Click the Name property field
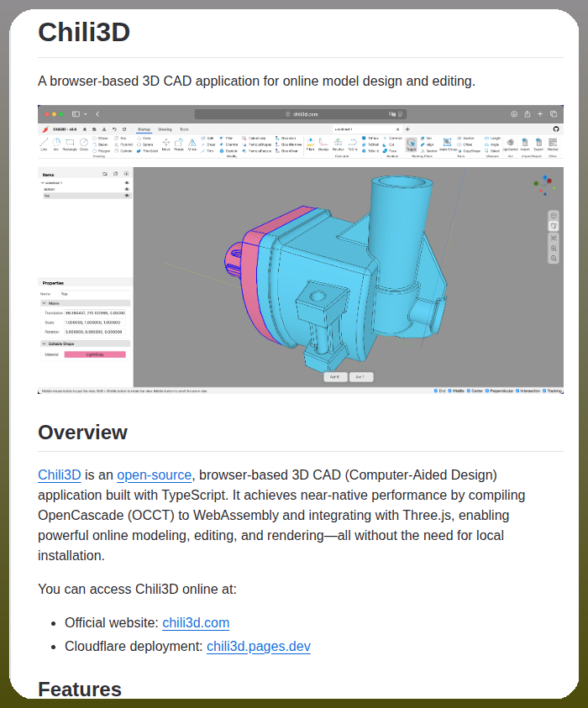Image resolution: width=588 pixels, height=708 pixels. [94, 293]
